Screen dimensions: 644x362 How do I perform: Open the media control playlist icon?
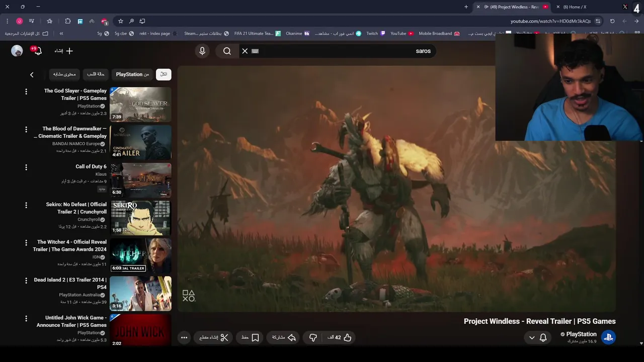point(31,21)
